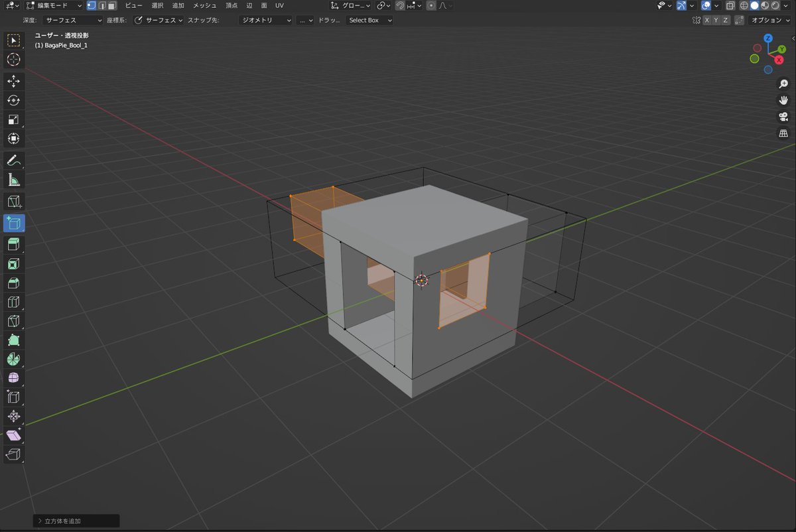Select the Move tool

pos(13,81)
